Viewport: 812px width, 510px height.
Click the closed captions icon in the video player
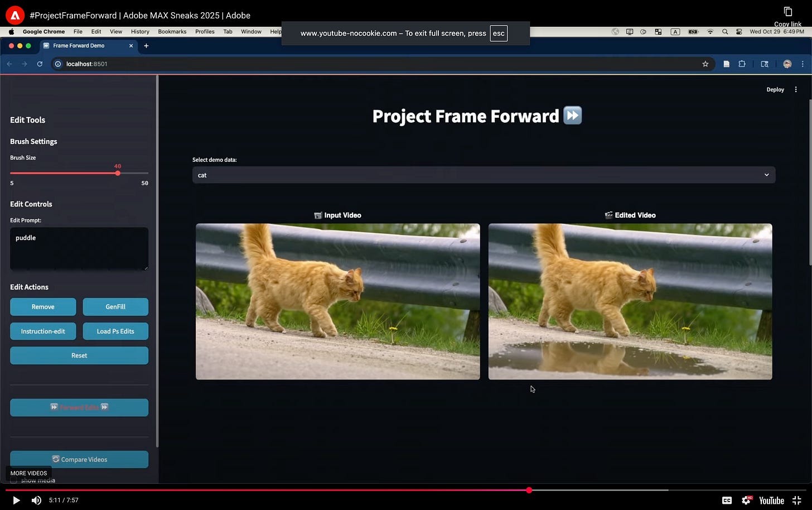coord(727,500)
